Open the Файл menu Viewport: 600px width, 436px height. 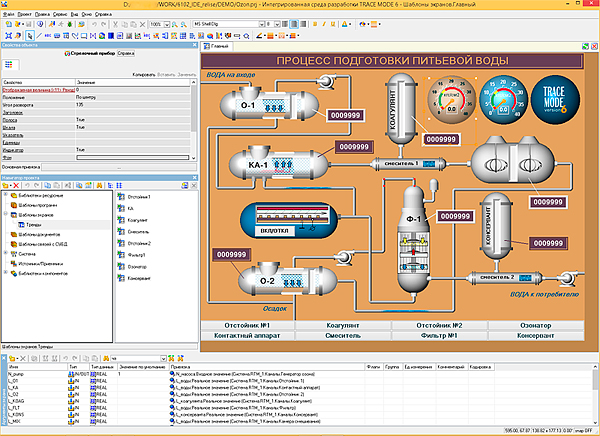tap(8, 14)
